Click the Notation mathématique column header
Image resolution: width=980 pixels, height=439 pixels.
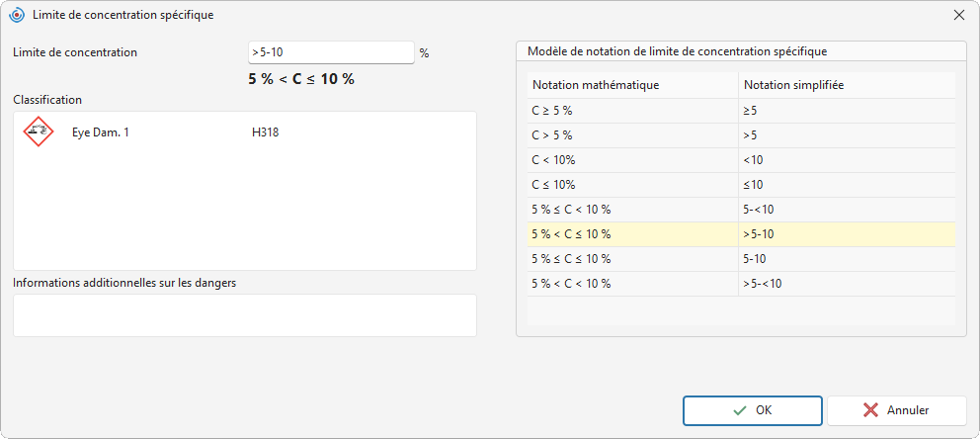coord(632,85)
